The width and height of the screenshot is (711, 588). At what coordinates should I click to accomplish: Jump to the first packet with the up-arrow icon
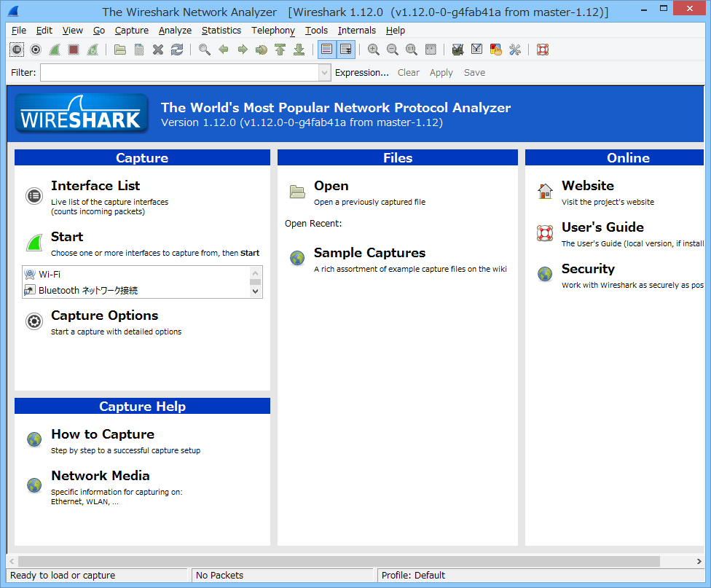tap(281, 50)
